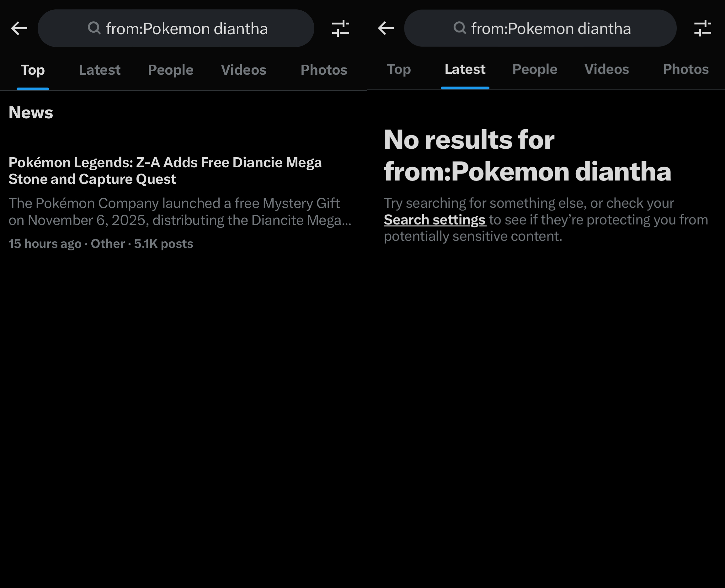The image size is (725, 588).
Task: Click the active Latest tab in right panel
Action: pos(465,69)
